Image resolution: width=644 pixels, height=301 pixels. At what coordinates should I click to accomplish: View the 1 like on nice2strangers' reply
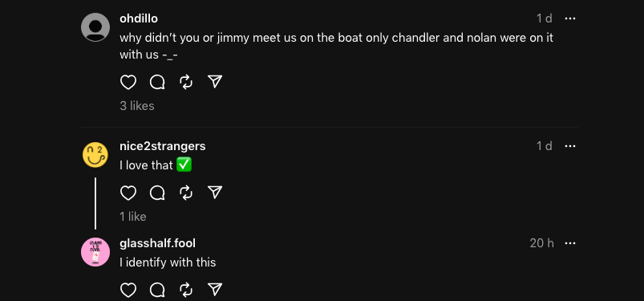[x=133, y=217]
